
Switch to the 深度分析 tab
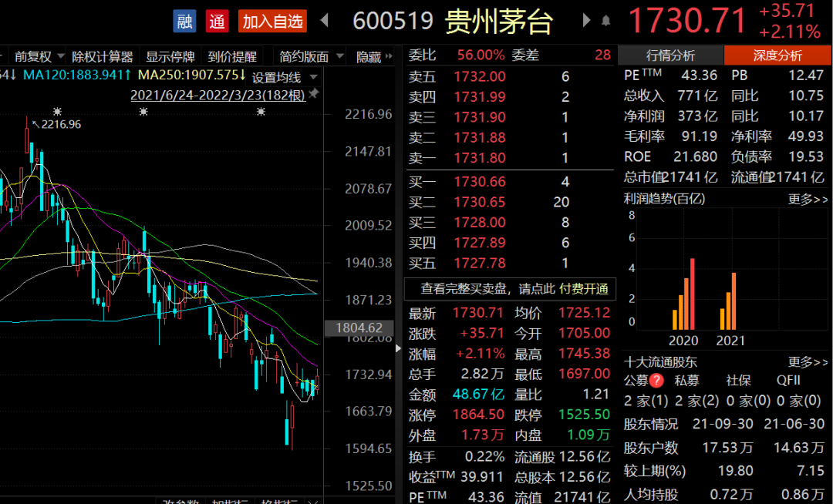[777, 55]
